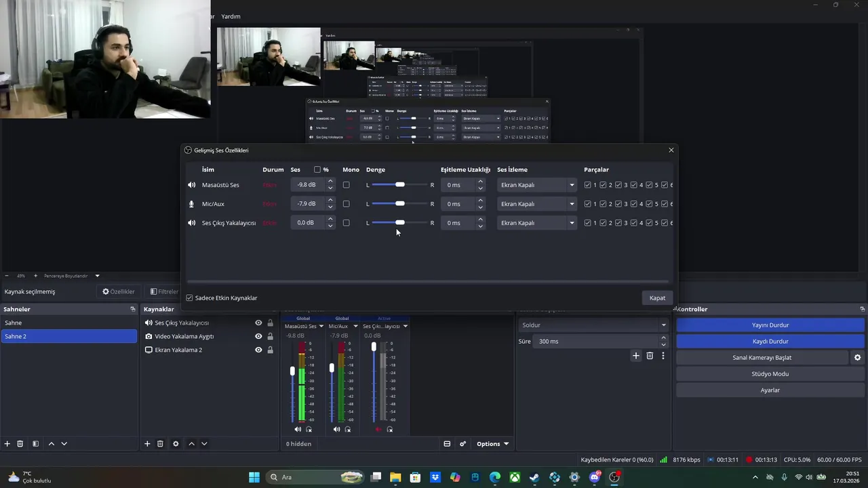868x488 pixels.
Task: Open advanced audio properties gears icon
Action: (463, 444)
